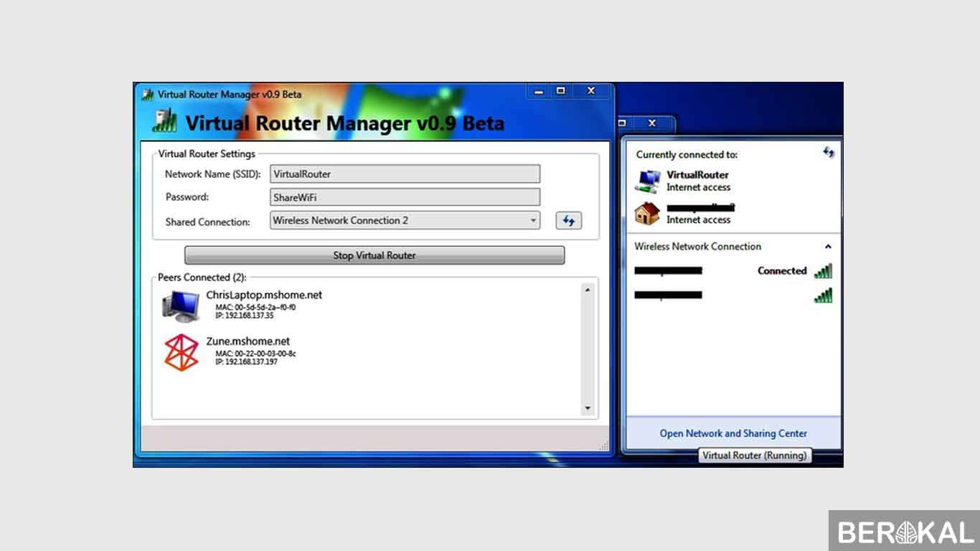Click the refresh shared connections icon button

[569, 221]
